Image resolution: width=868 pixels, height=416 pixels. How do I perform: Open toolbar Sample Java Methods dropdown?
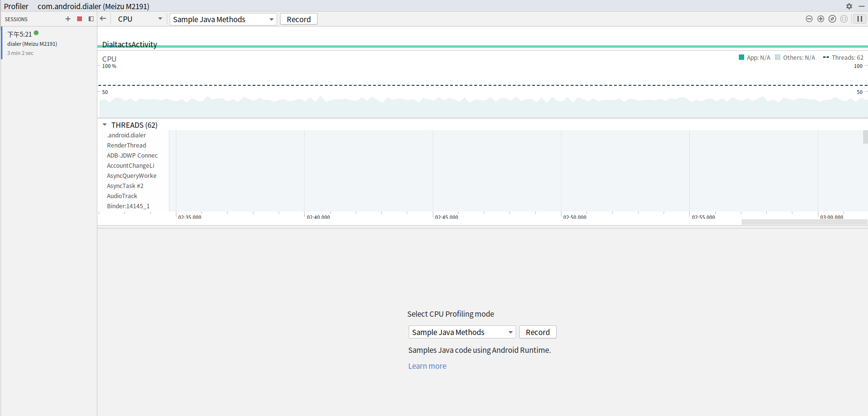(x=223, y=19)
